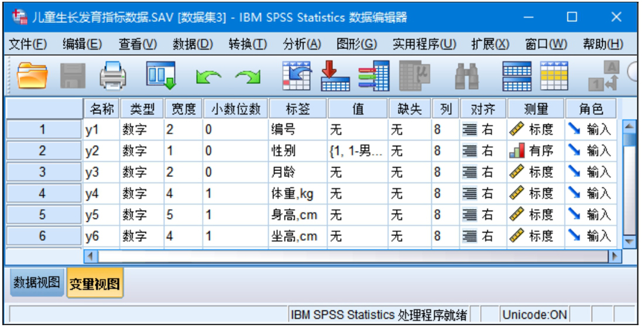Click the Insert cases toolbar icon
This screenshot has height=334, width=644.
tap(517, 76)
